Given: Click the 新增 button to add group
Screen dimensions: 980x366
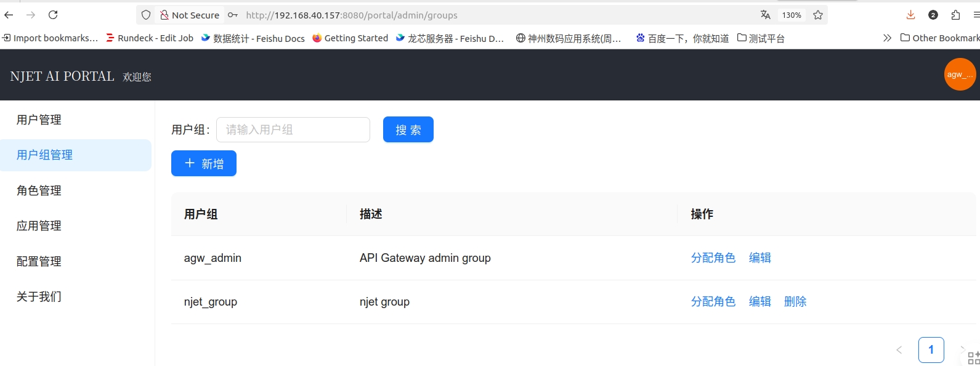Looking at the screenshot, I should 204,164.
